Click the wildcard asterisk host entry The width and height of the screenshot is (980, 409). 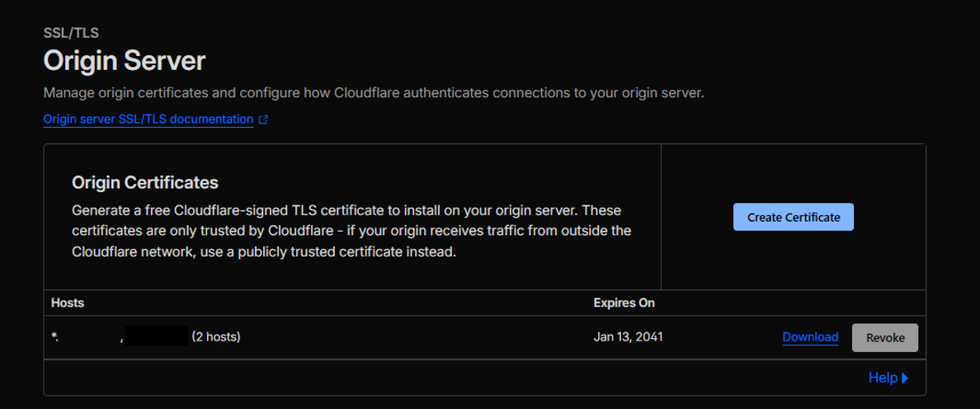(x=55, y=336)
